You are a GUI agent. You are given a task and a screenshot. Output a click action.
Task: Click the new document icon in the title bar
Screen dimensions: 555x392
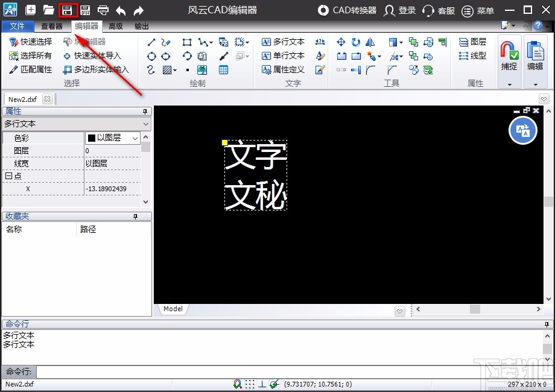(30, 10)
